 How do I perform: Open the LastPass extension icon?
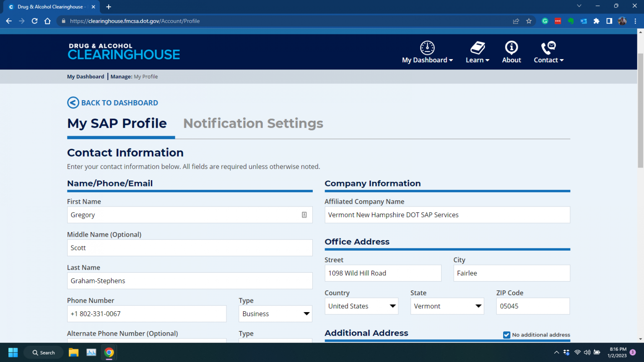click(x=558, y=21)
